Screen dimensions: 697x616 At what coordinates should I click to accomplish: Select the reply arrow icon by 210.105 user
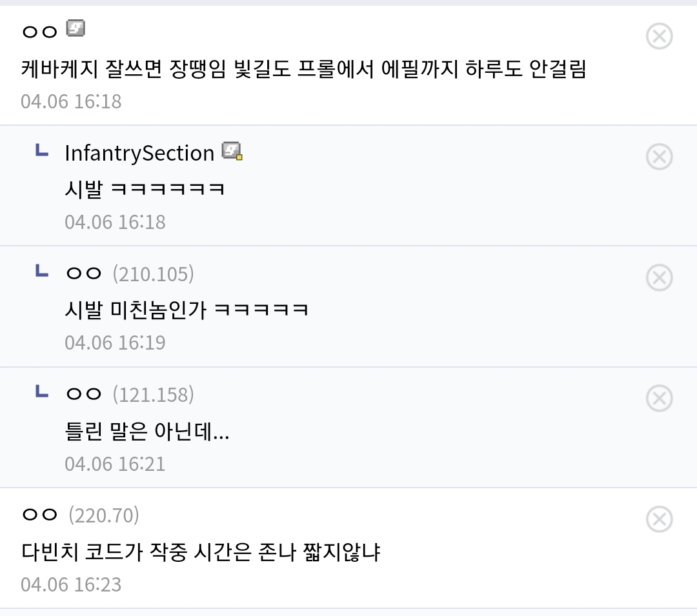pyautogui.click(x=42, y=272)
